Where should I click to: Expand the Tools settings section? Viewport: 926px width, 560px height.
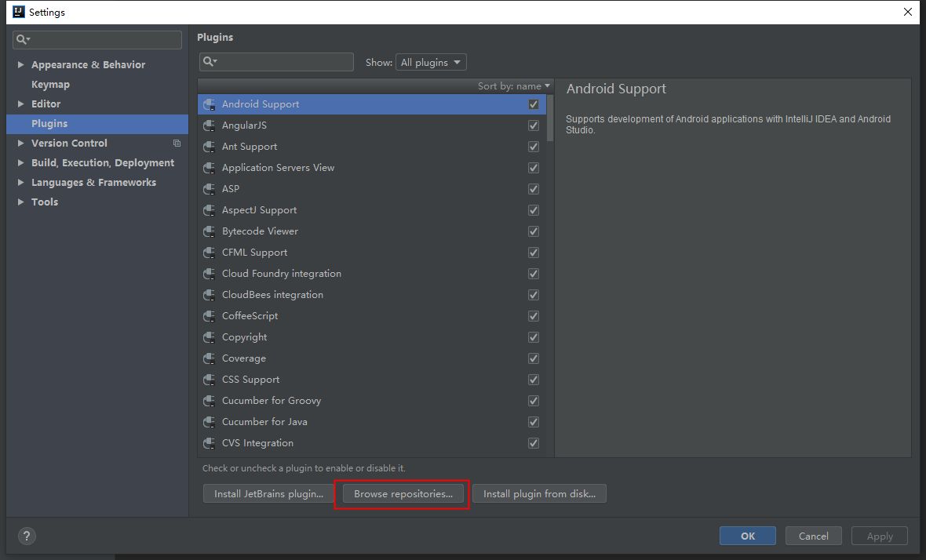tap(20, 202)
